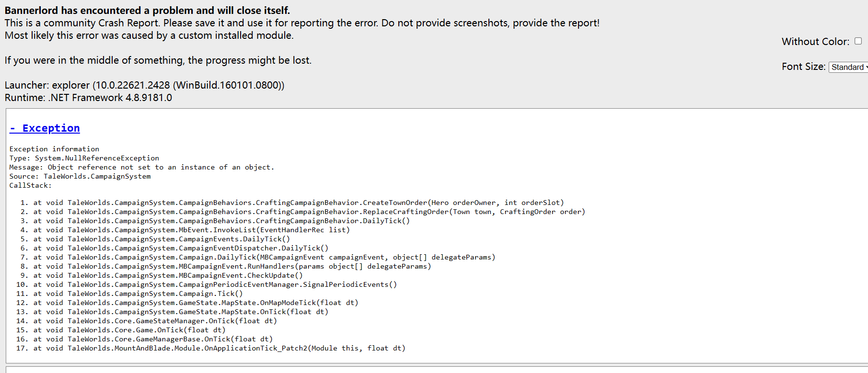
Task: Select the MapState.OnTick(float dt) line
Action: pyautogui.click(x=181, y=312)
